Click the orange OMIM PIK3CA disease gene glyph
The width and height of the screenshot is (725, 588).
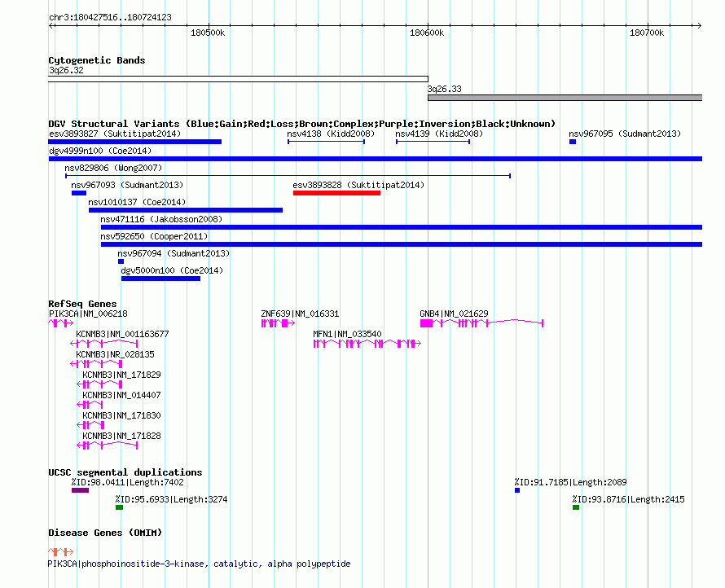click(x=60, y=551)
